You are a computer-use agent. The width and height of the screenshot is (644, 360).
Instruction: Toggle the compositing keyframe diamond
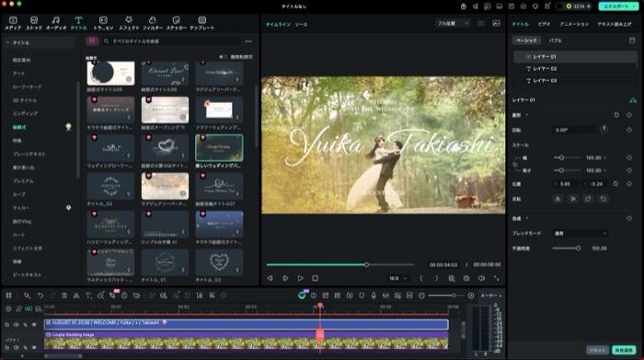[x=628, y=218]
